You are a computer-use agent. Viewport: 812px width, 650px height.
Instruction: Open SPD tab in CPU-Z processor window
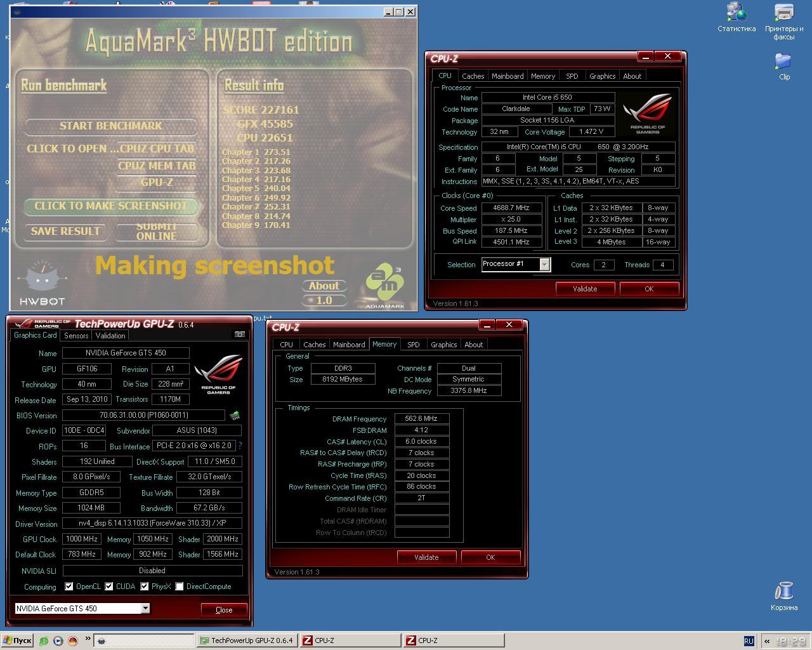[572, 76]
